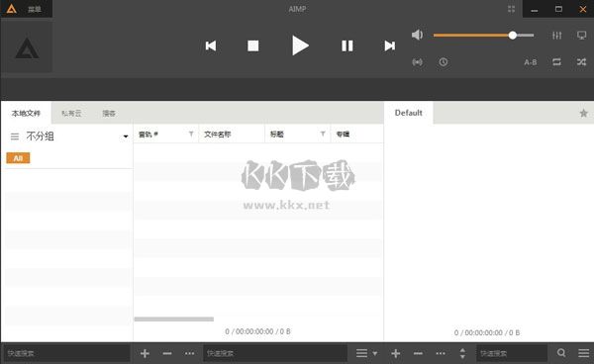The image size is (594, 364).
Task: Switch to the 私有云 library tab
Action: (71, 113)
